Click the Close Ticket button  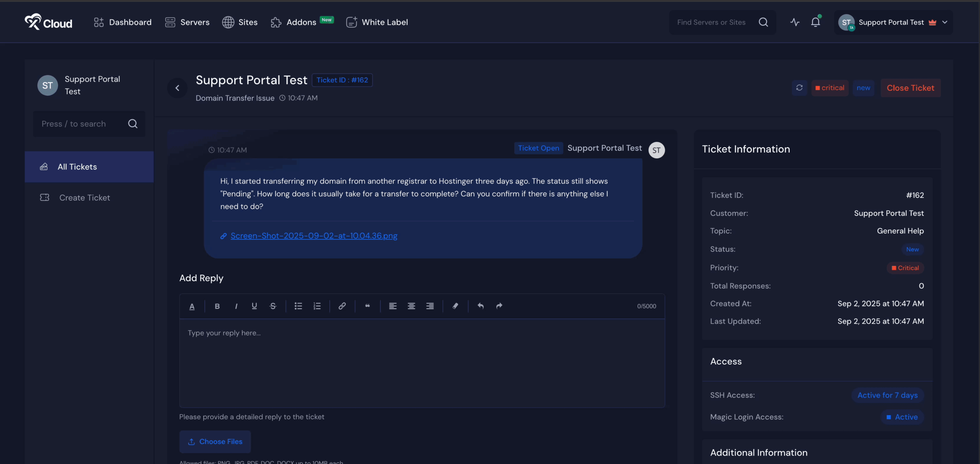point(910,88)
